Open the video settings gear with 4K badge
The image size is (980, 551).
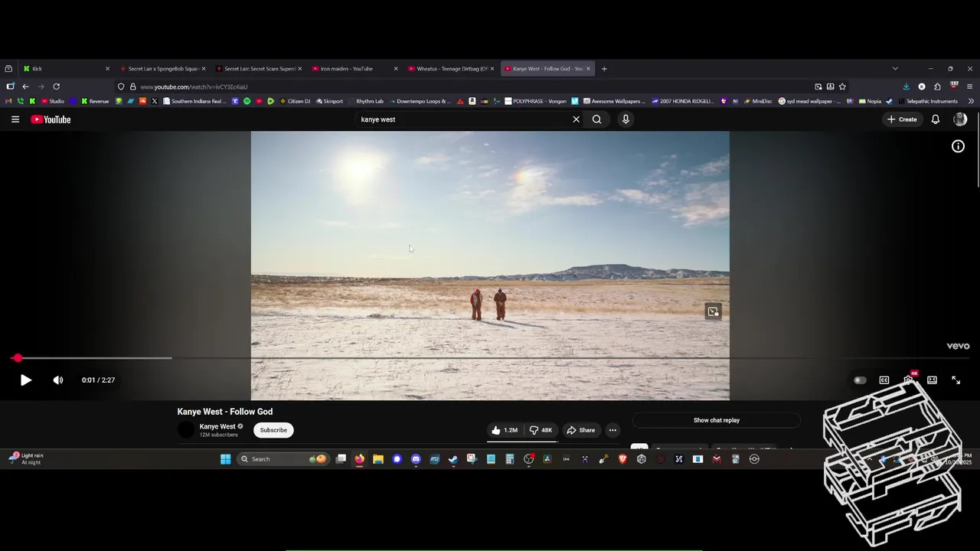(x=909, y=380)
